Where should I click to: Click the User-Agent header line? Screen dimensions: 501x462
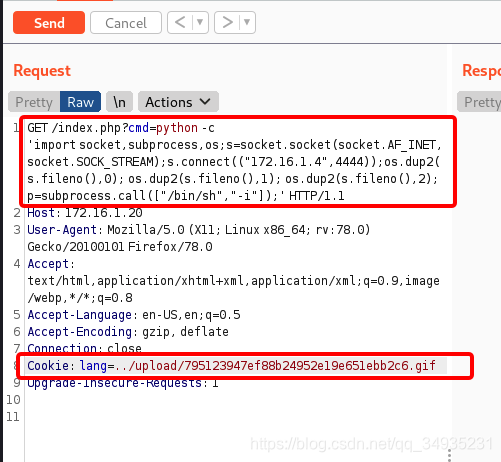coord(199,238)
